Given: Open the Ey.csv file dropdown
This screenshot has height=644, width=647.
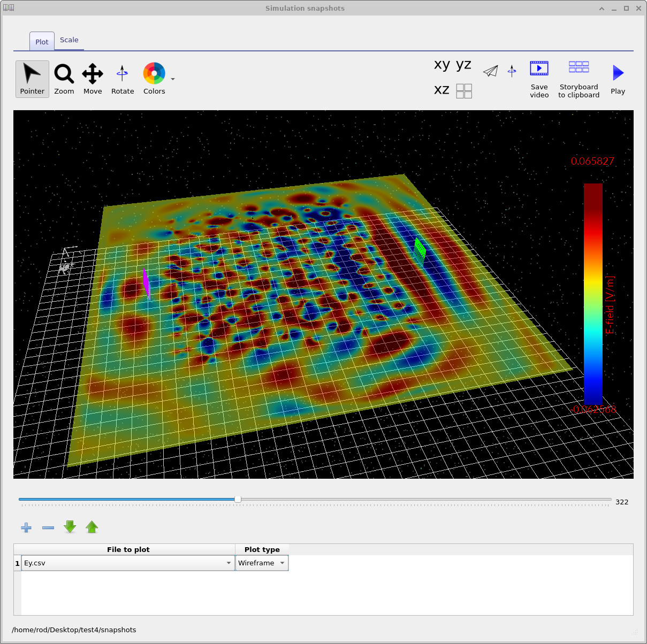Looking at the screenshot, I should (128, 563).
